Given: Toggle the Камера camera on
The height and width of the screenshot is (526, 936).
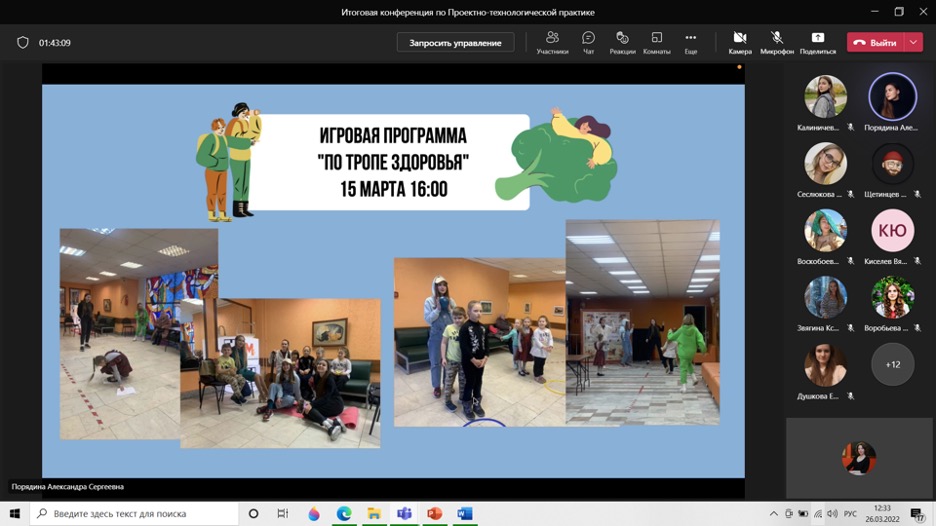Looking at the screenshot, I should click(x=740, y=42).
